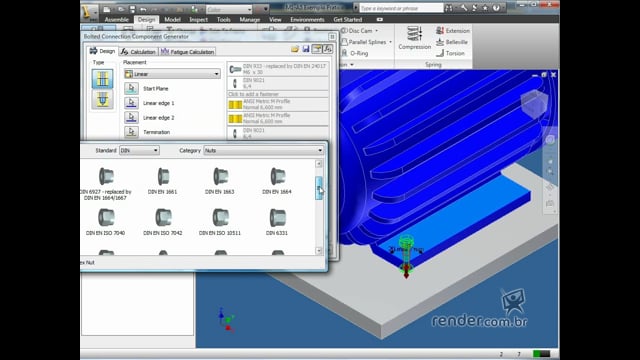The height and width of the screenshot is (360, 640).
Task: Click the Start Plane selection arrow button
Action: [x=131, y=88]
